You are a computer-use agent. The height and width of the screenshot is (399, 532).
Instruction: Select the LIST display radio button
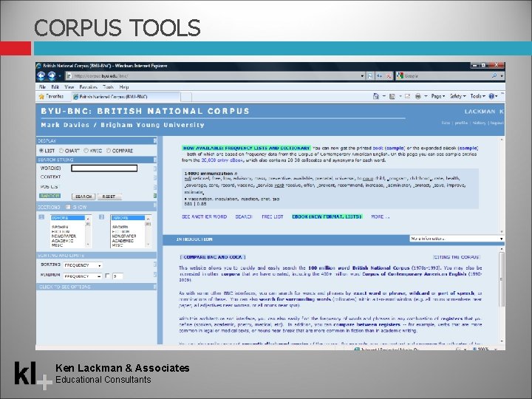tap(41, 151)
